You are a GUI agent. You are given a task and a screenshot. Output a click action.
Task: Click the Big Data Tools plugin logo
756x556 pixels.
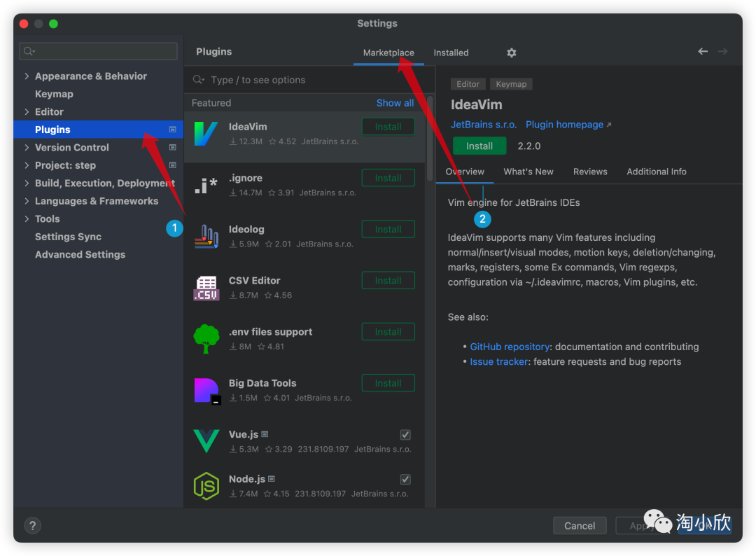(x=206, y=391)
